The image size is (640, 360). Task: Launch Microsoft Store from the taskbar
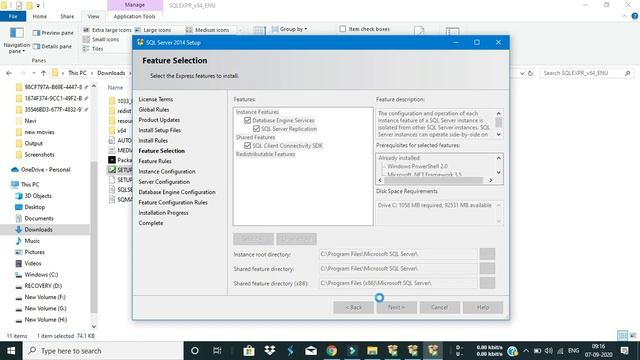click(x=249, y=351)
